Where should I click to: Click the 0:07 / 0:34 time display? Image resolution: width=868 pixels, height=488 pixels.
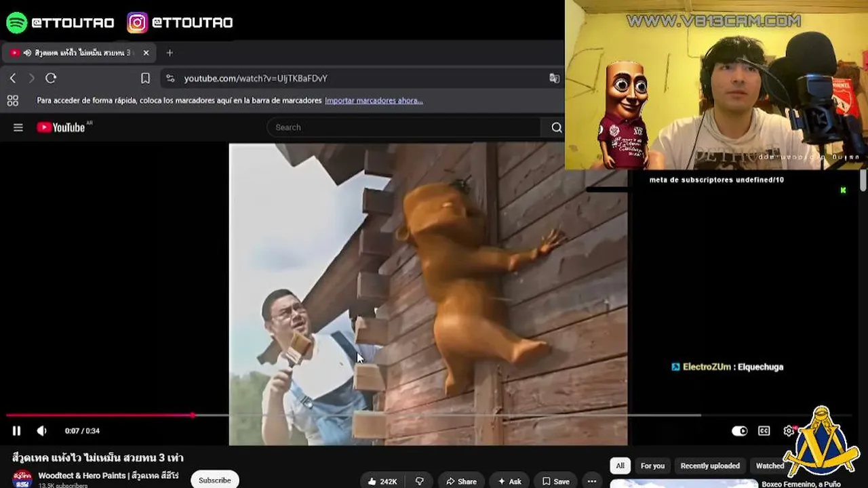[82, 431]
